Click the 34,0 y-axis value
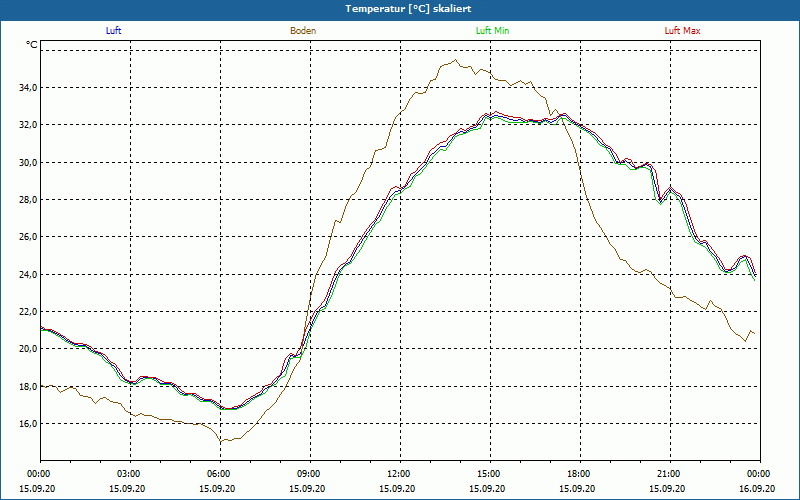The image size is (800, 500). click(x=28, y=88)
